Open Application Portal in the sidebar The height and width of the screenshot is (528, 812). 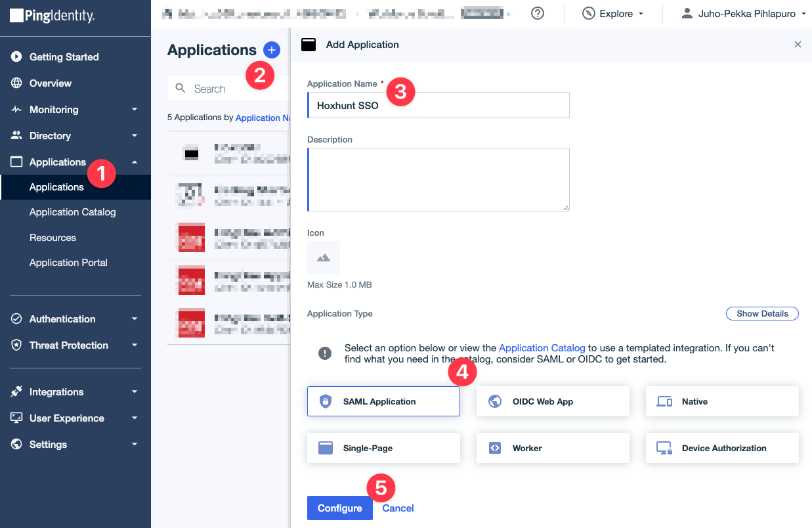click(68, 263)
